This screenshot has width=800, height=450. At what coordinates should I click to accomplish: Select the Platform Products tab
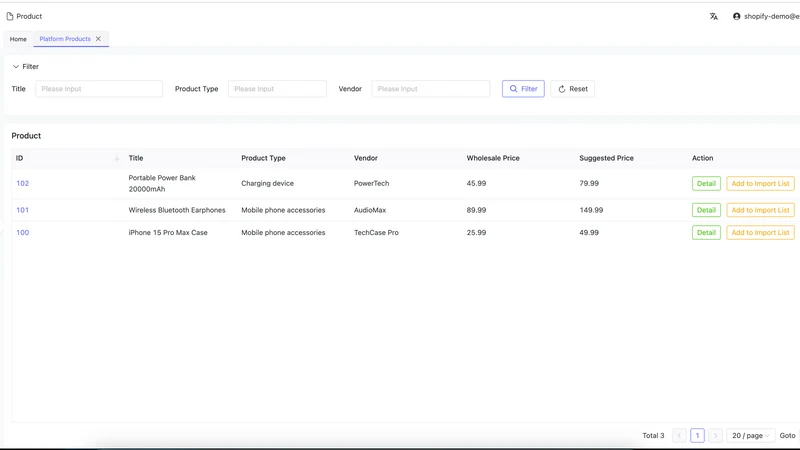[x=65, y=39]
